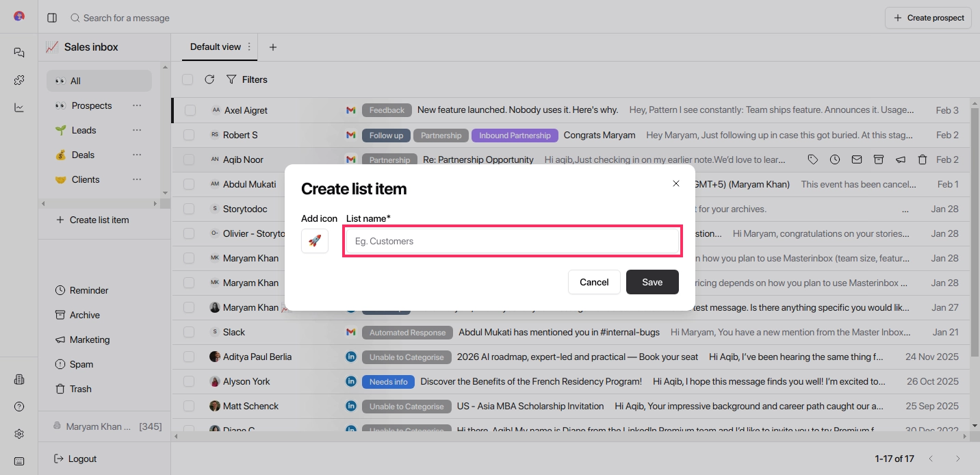Click the List name input field
This screenshot has height=475, width=980.
click(512, 241)
